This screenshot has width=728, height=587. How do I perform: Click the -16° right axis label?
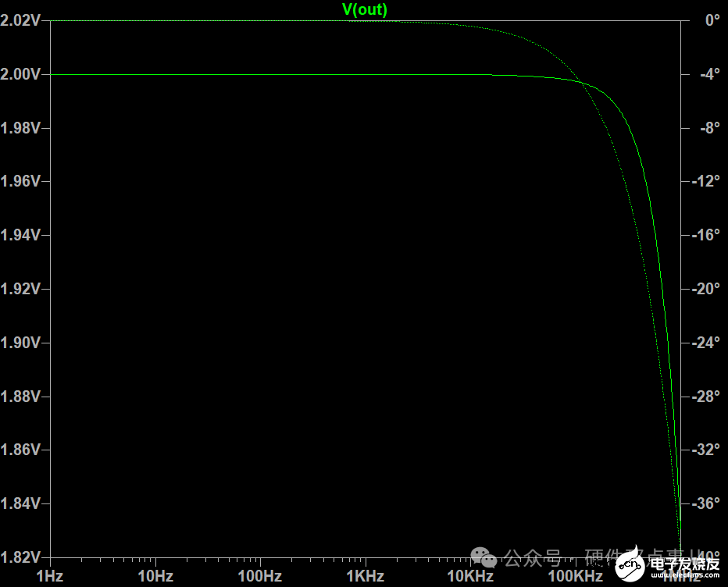(x=707, y=235)
